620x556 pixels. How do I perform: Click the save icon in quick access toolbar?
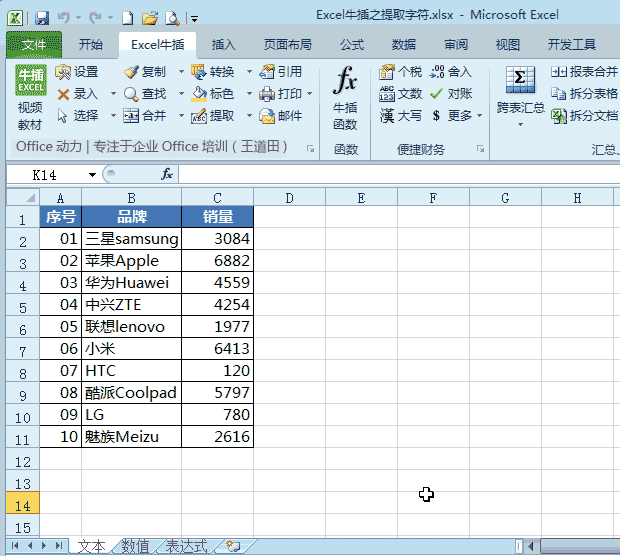click(x=42, y=18)
